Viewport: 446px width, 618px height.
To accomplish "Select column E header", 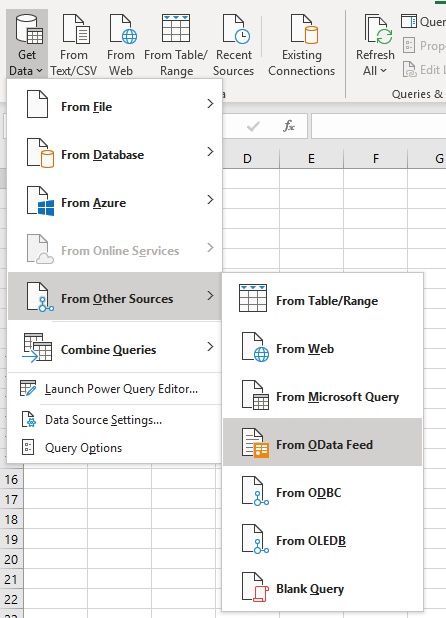I will pyautogui.click(x=311, y=158).
